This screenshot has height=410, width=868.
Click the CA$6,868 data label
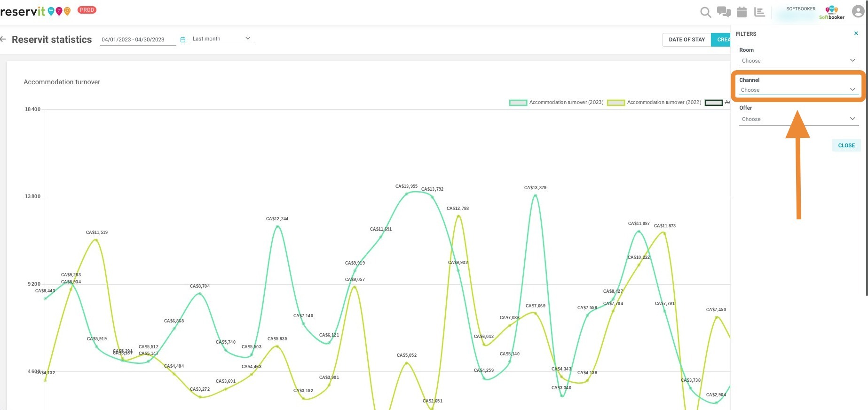[174, 321]
